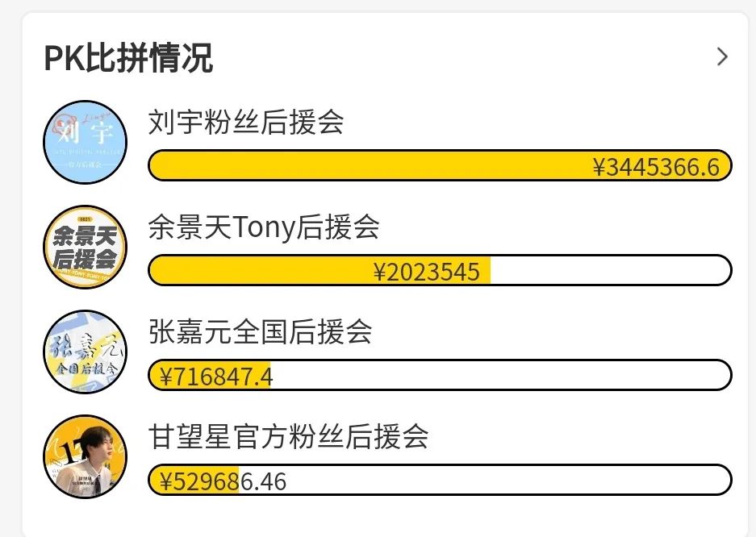The width and height of the screenshot is (756, 537).
Task: Select the 张嘉元全国后援会 avatar
Action: pos(85,352)
